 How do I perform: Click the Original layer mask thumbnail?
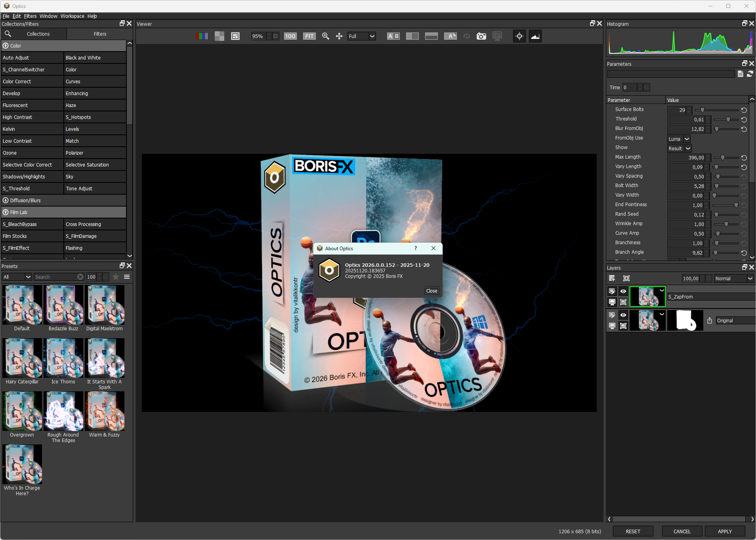(685, 320)
